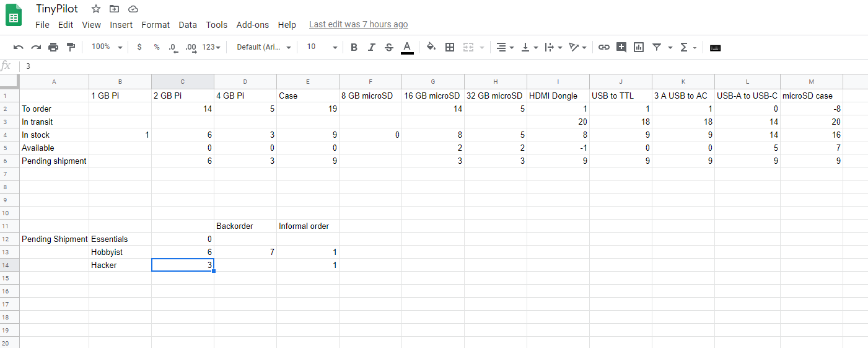868x348 pixels.
Task: Rename the TinyPilot title
Action: 57,9
